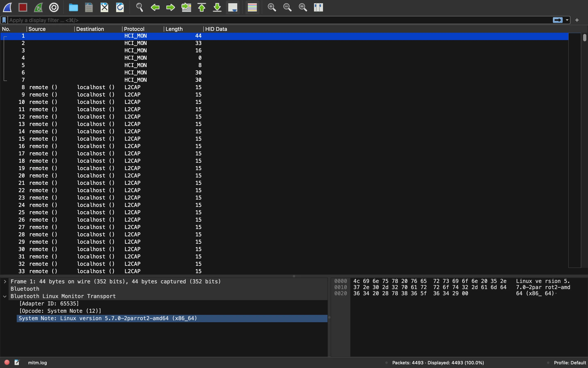Add a display filter button with plus

point(577,20)
